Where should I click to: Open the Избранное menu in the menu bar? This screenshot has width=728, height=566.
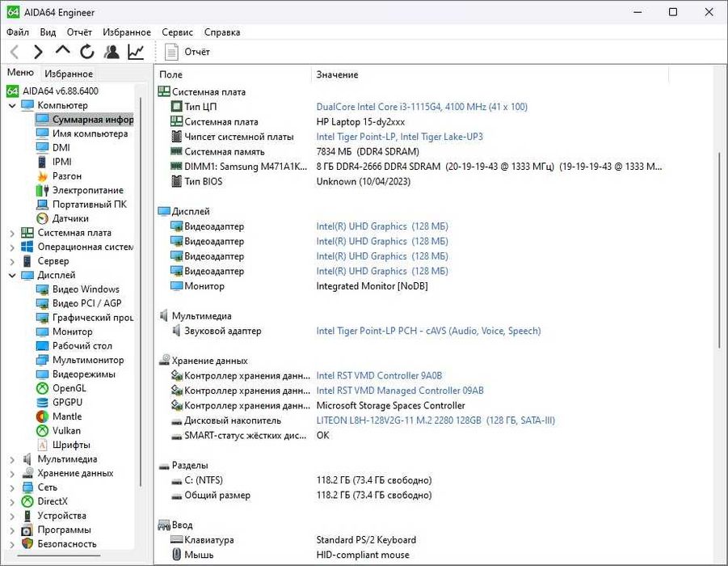click(x=127, y=32)
